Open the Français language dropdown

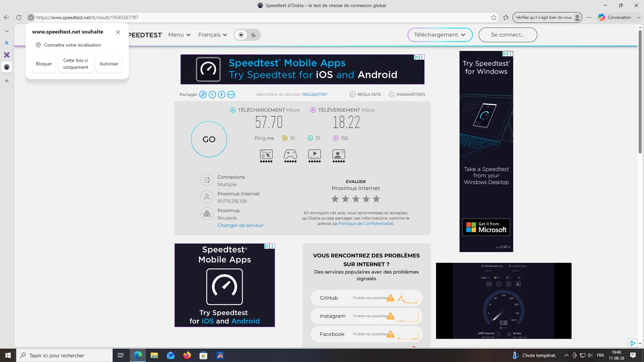click(213, 35)
